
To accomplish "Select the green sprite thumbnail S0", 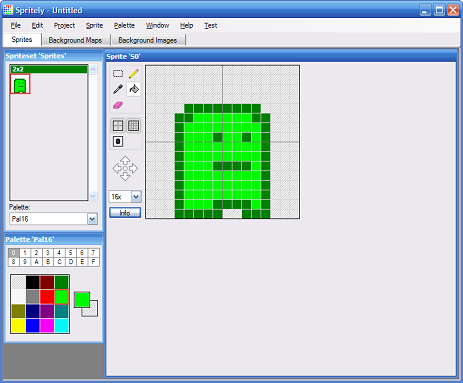I will 20,84.
